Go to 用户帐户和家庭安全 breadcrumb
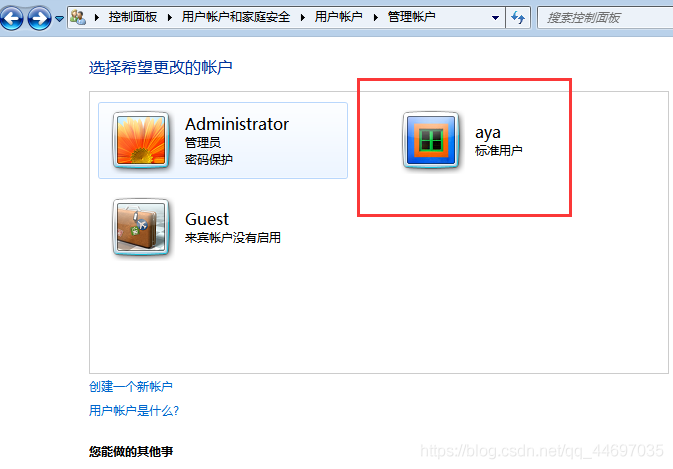 [236, 17]
